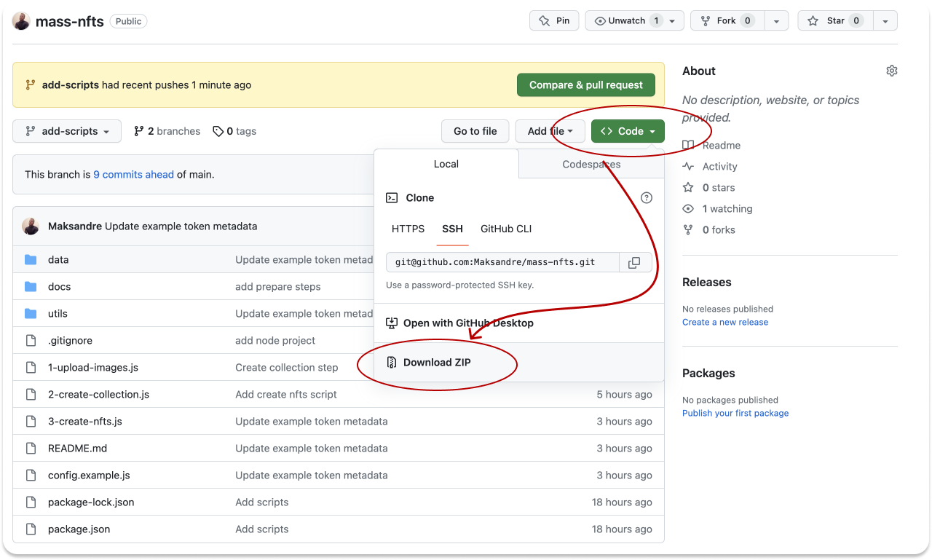Open the Fork options dropdown arrow

point(778,21)
